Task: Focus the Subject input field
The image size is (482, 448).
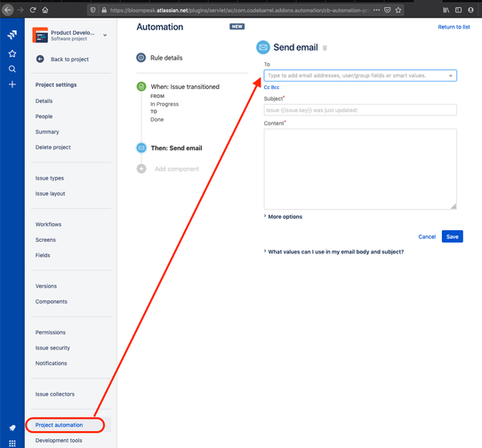Action: (x=360, y=110)
